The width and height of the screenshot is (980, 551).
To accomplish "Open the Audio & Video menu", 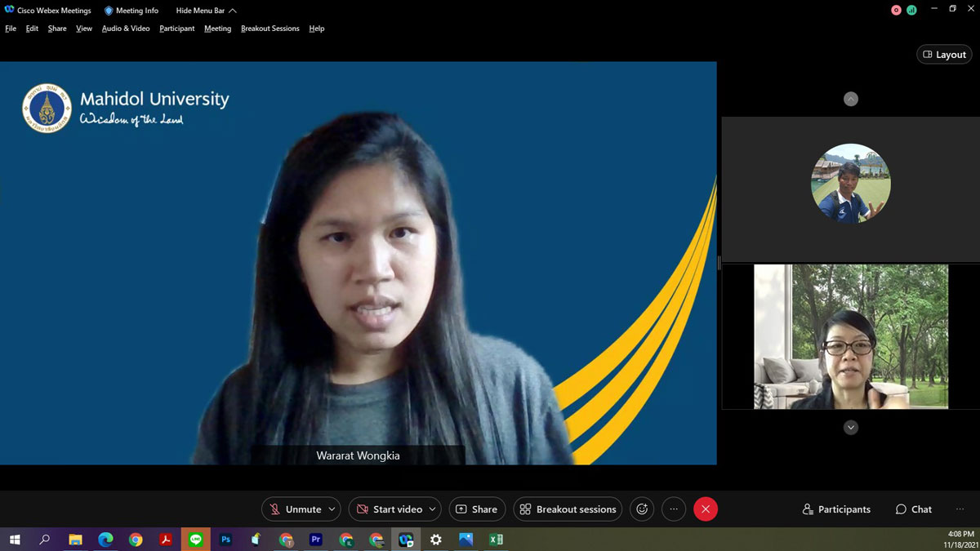I will tap(126, 29).
